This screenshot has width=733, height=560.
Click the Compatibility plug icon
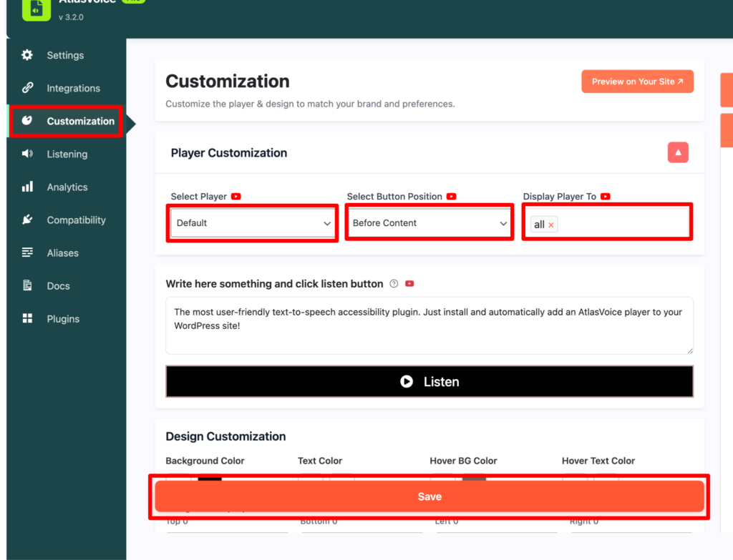(27, 220)
